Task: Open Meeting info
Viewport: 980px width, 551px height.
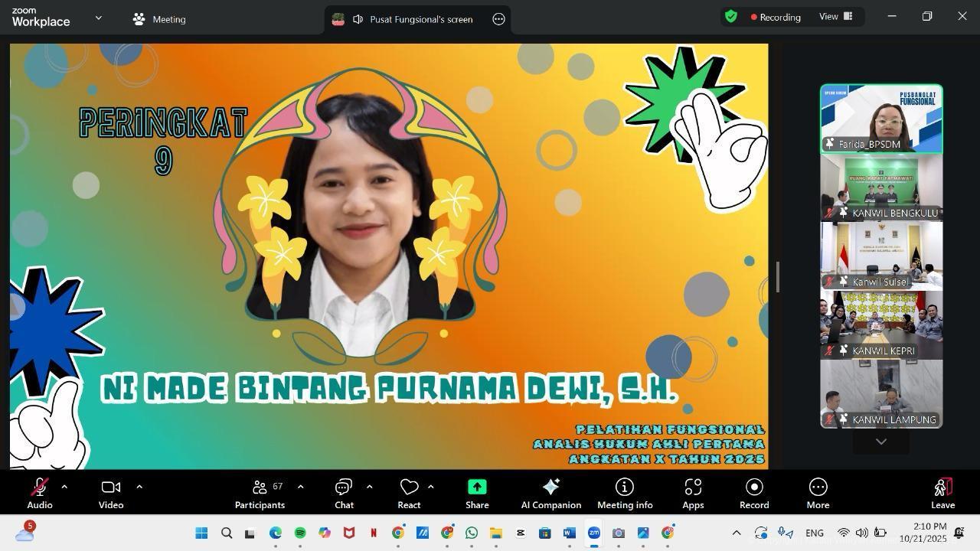Action: (625, 494)
